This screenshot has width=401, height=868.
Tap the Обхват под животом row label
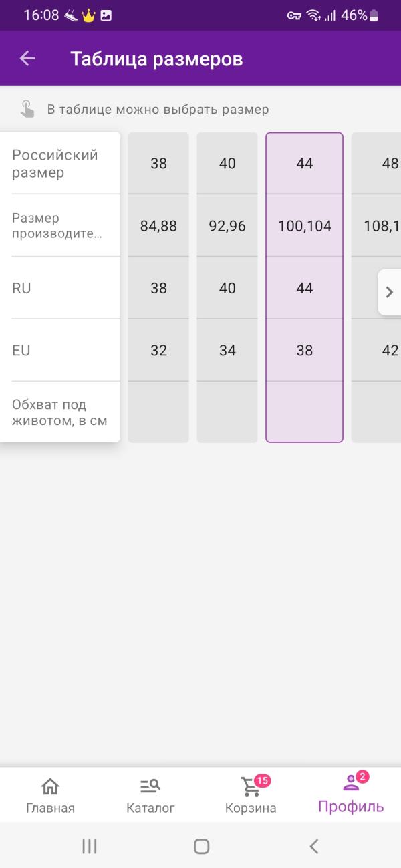(x=59, y=413)
